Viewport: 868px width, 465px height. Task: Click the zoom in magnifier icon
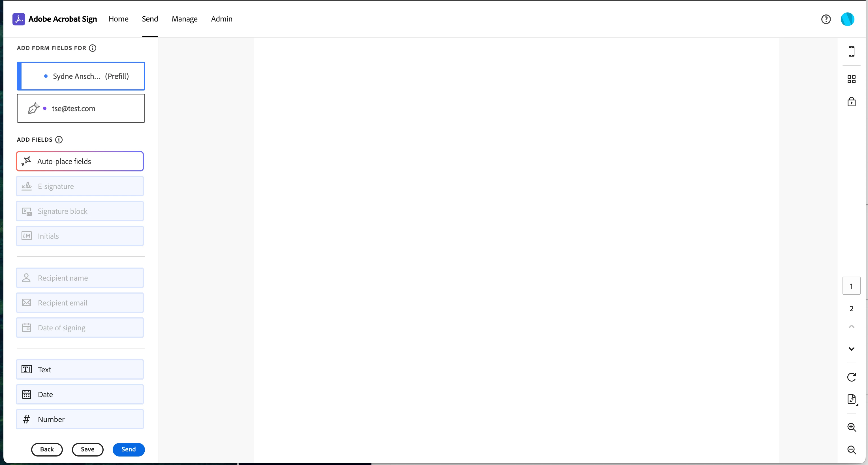[x=851, y=427]
